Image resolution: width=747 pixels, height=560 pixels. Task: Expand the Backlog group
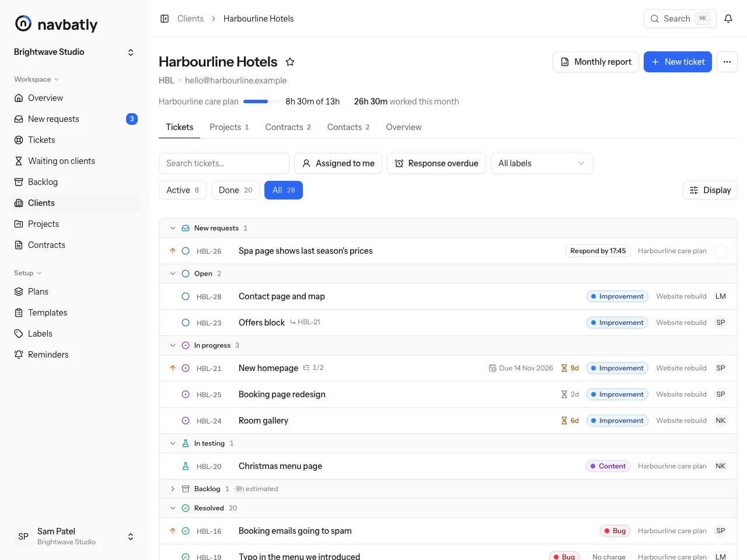(173, 489)
